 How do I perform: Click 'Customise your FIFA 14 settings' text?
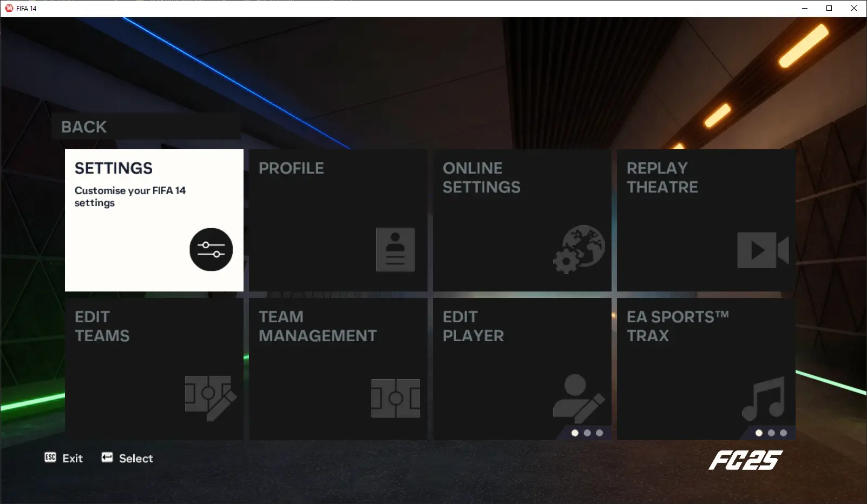click(x=130, y=196)
